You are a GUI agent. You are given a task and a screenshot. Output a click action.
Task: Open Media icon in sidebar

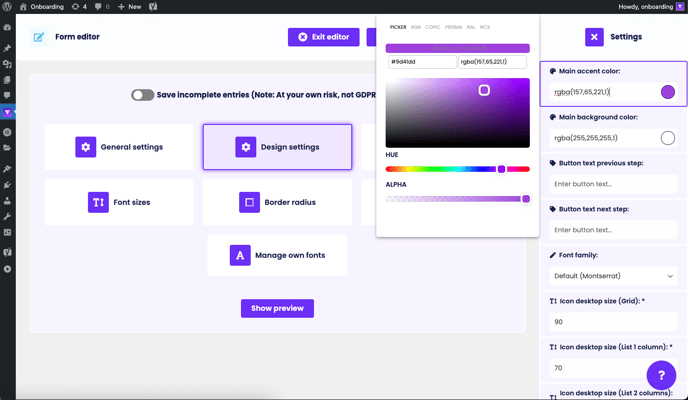7,64
